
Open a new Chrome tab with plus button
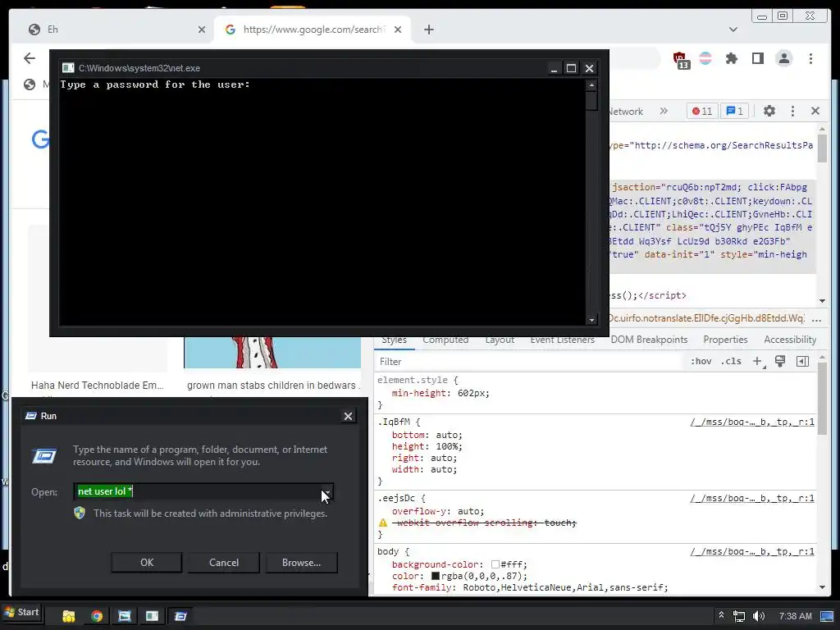click(x=428, y=30)
